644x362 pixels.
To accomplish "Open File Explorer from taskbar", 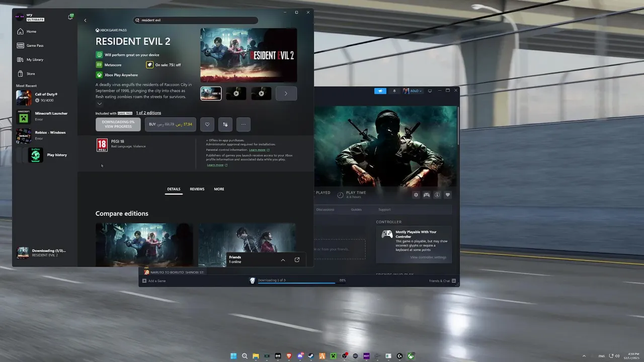I will (x=256, y=356).
